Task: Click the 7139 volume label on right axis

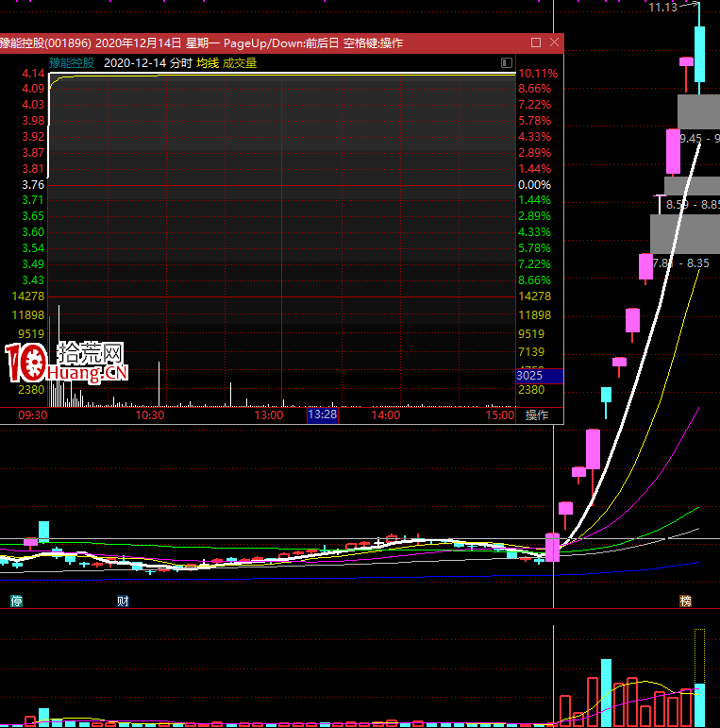Action: pos(531,352)
